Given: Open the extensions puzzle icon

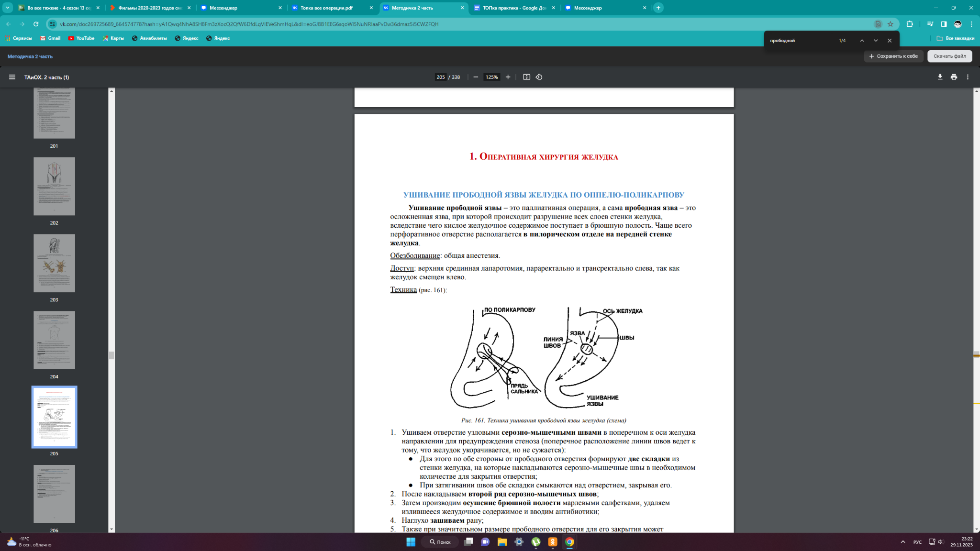Looking at the screenshot, I should coord(910,24).
